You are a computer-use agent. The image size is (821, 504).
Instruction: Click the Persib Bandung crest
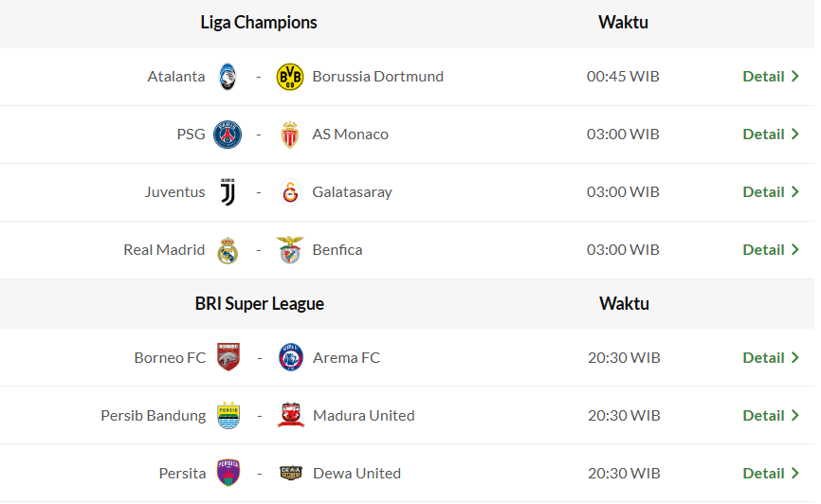[x=228, y=416]
